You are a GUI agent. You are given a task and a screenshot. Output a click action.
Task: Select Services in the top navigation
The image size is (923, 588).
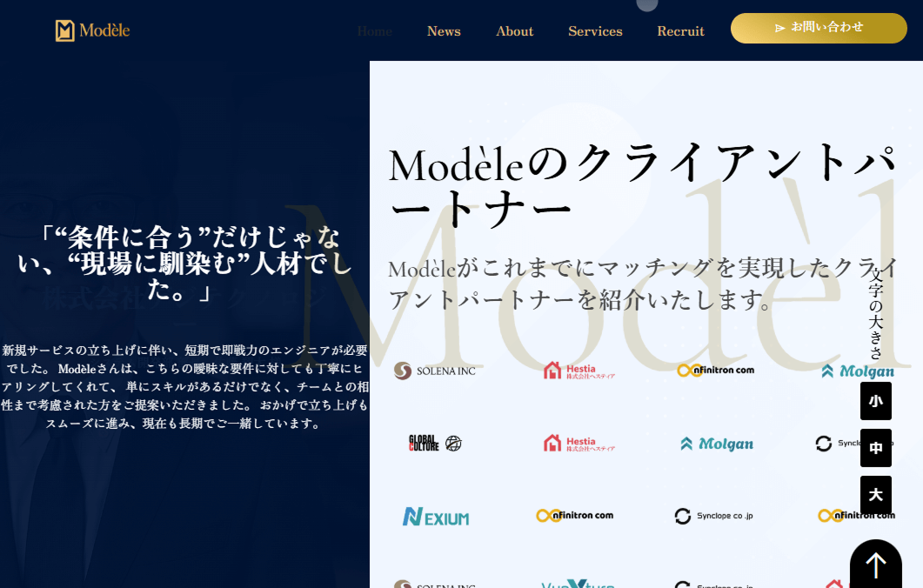coord(595,31)
